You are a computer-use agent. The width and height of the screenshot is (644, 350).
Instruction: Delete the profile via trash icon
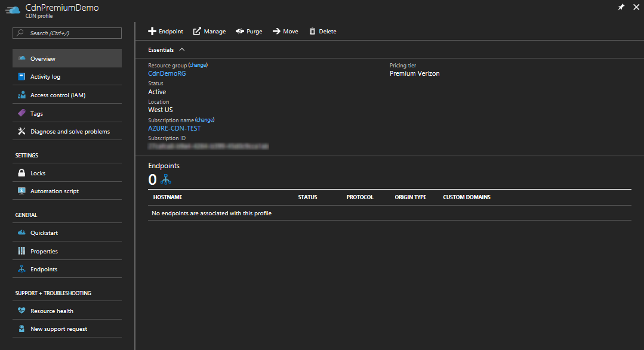point(312,31)
